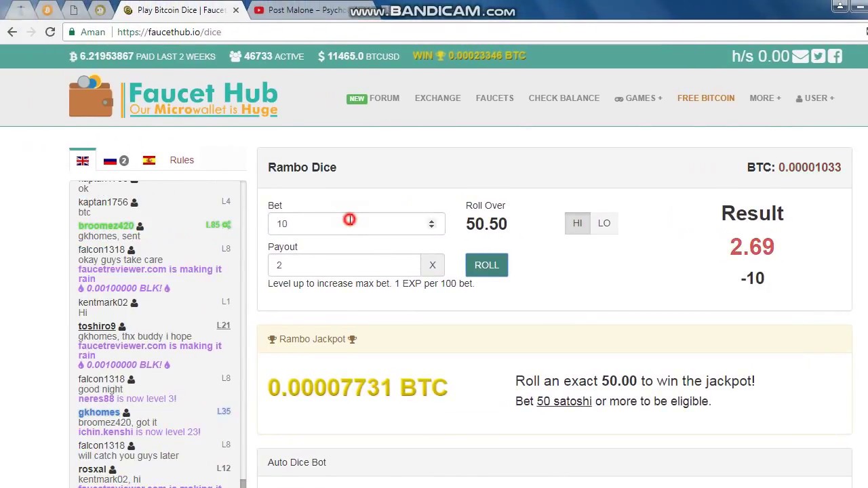
Task: Click the Roll Over value 50.50
Action: point(486,224)
